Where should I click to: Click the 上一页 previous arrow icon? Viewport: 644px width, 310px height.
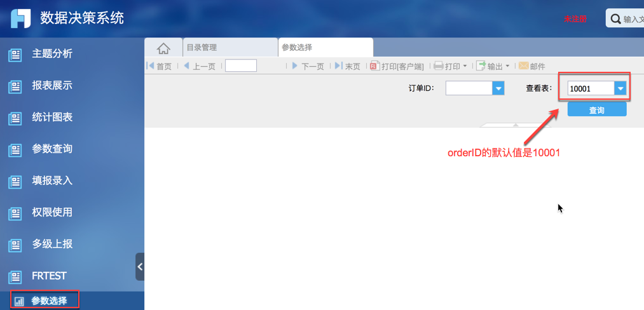pyautogui.click(x=187, y=65)
